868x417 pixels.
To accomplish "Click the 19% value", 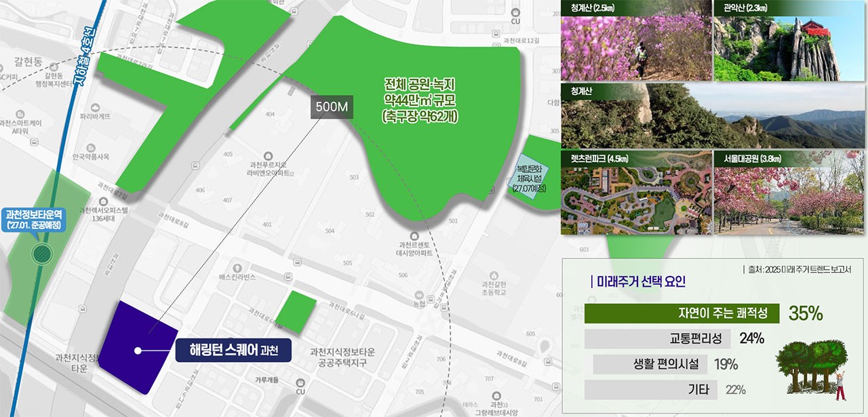I will [x=726, y=364].
